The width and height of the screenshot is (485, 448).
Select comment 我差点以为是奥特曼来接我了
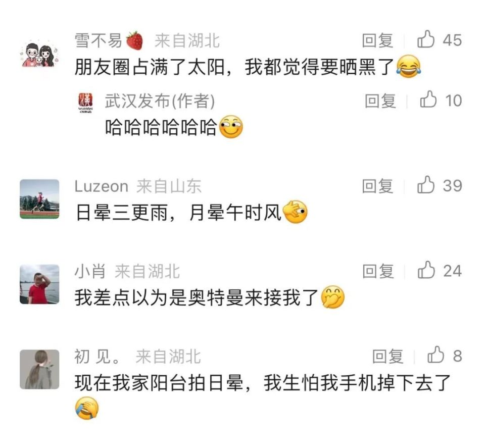coord(197,297)
